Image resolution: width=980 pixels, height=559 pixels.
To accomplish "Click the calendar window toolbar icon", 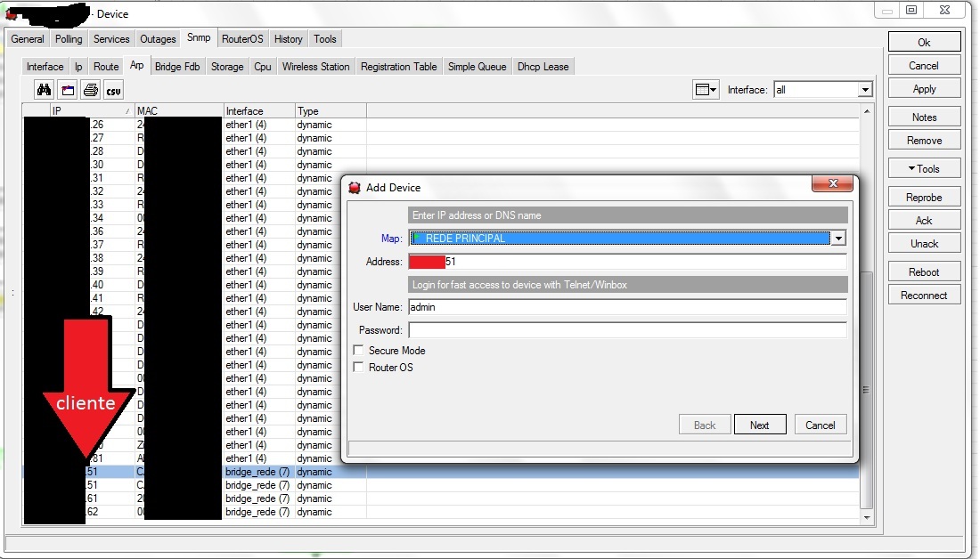I will click(68, 91).
